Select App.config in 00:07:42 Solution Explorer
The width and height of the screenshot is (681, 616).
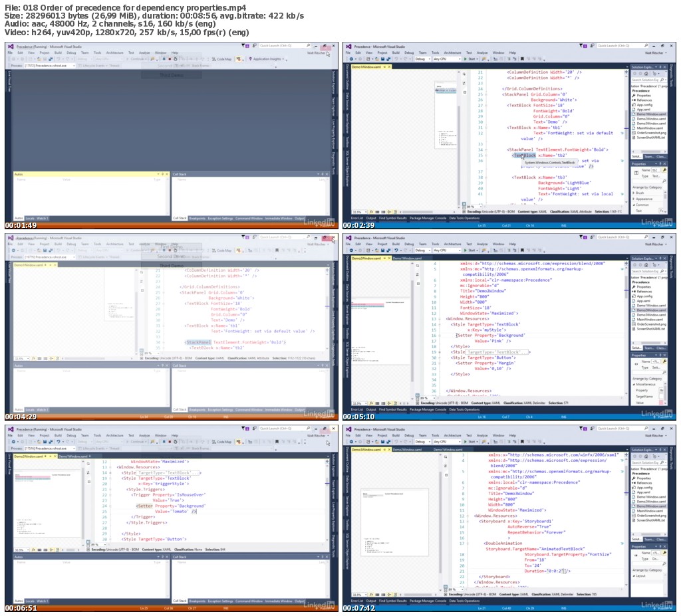644,488
